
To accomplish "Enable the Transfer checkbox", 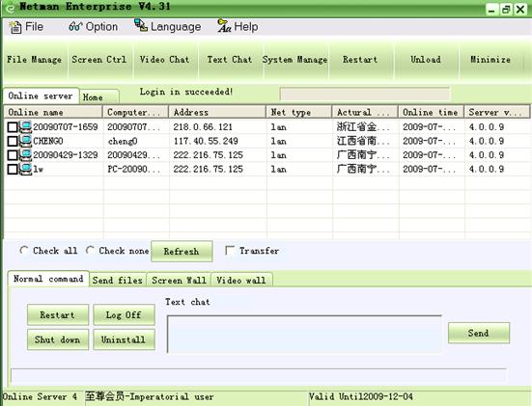I will 230,251.
